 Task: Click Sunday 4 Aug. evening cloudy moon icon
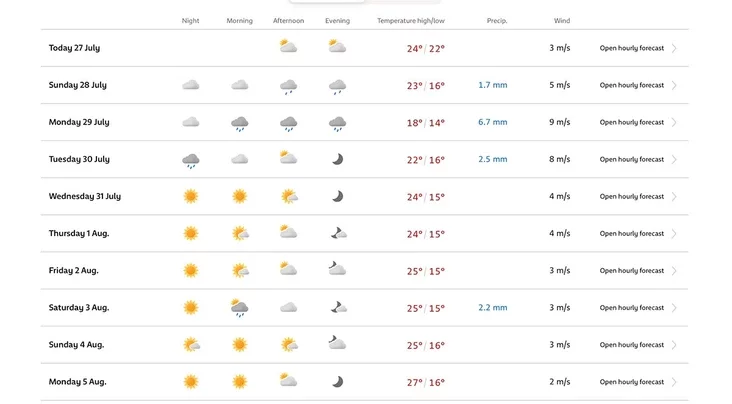coord(337,344)
